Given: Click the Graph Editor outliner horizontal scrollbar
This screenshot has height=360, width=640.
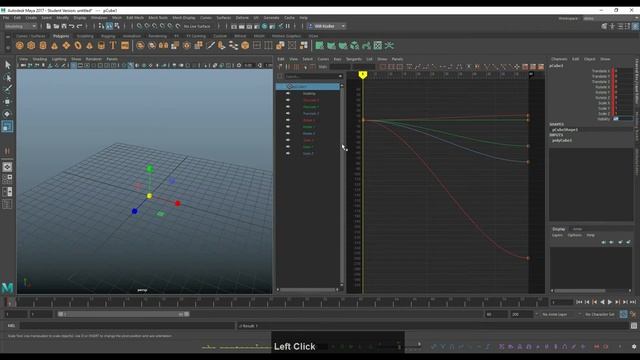Looking at the screenshot, I should [308, 290].
